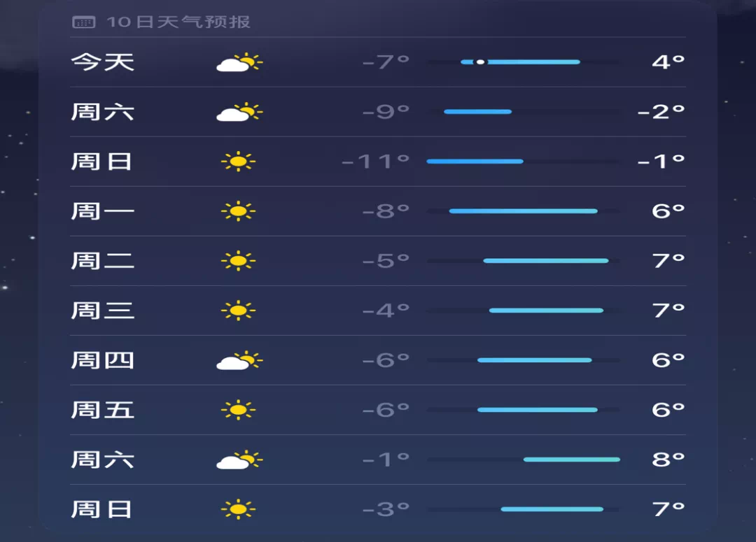This screenshot has width=756, height=542.
Task: Tap the 8° high temperature value
Action: click(668, 459)
